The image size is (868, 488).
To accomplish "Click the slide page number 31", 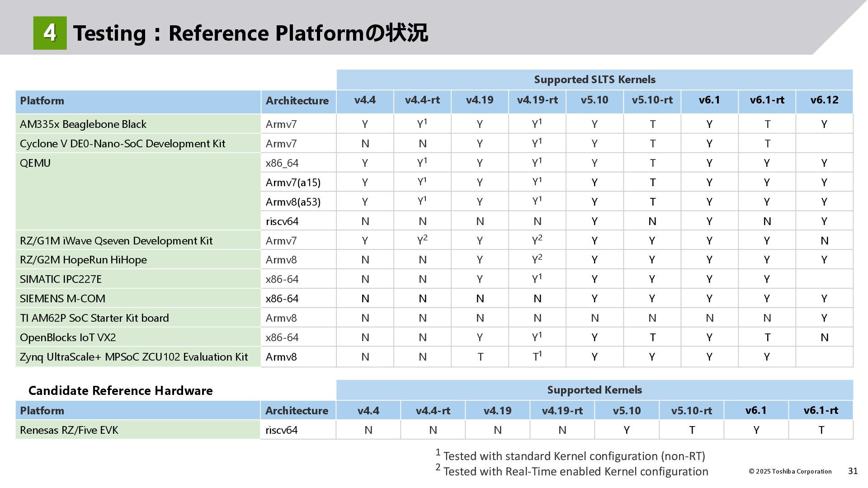I will point(853,471).
